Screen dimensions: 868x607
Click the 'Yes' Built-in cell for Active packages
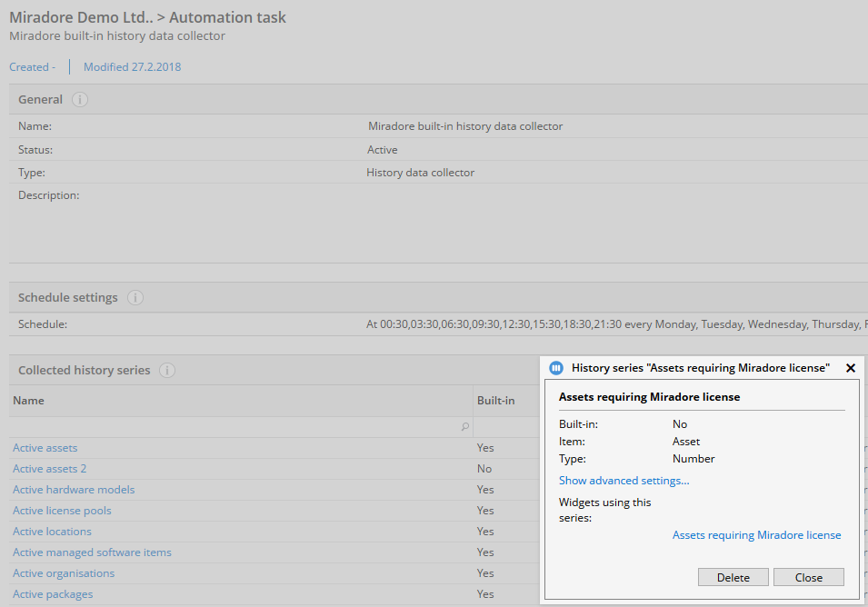(485, 594)
